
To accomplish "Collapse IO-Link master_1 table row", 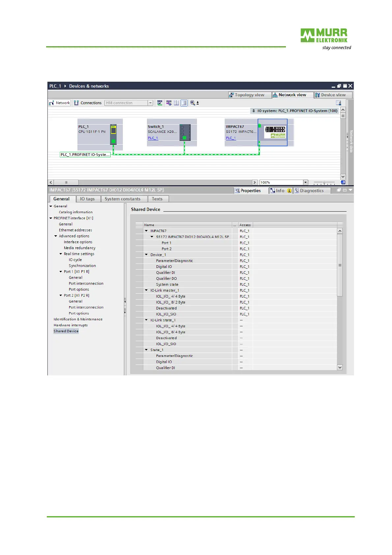I will pos(146,290).
